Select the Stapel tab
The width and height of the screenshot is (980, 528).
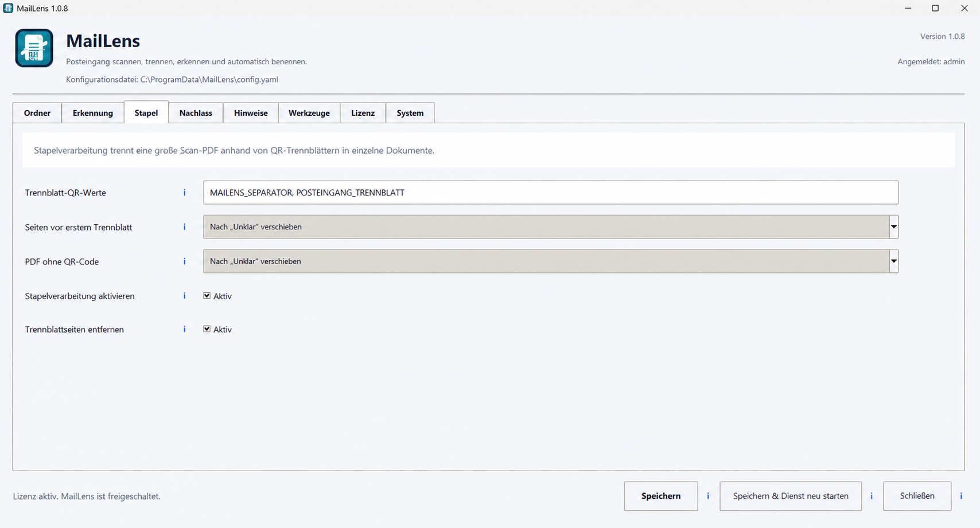[x=146, y=112]
